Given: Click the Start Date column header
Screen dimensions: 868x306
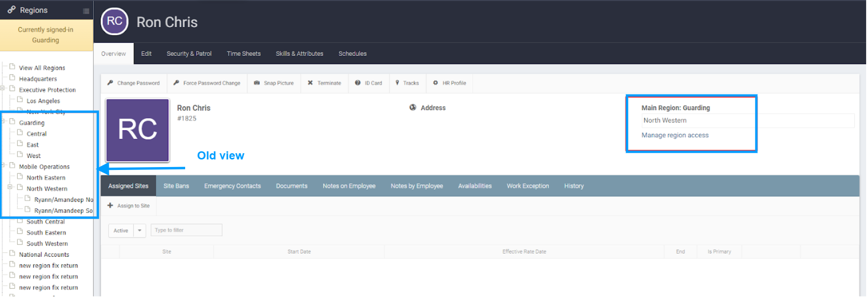Looking at the screenshot, I should tap(299, 252).
